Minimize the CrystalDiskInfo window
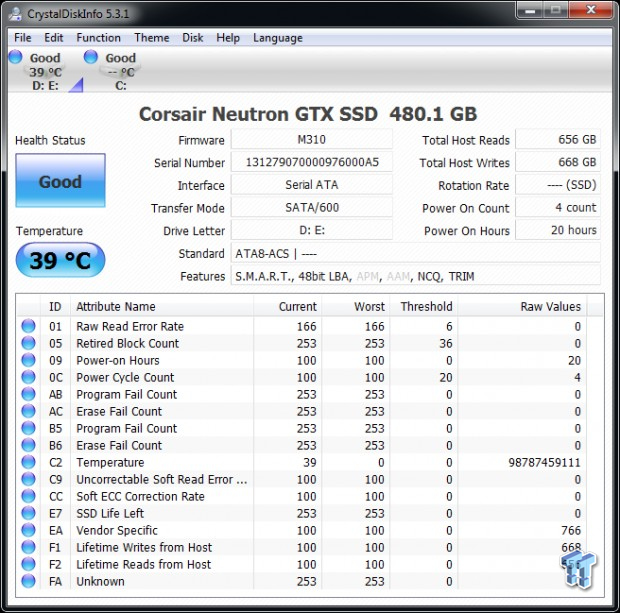Viewport: 620px width, 613px height. 530,11
